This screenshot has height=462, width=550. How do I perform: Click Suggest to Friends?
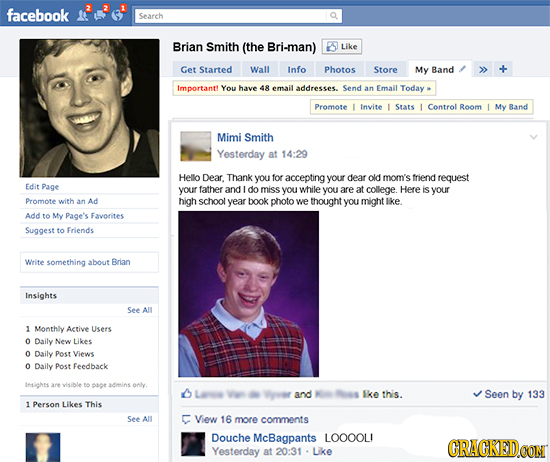[59, 230]
